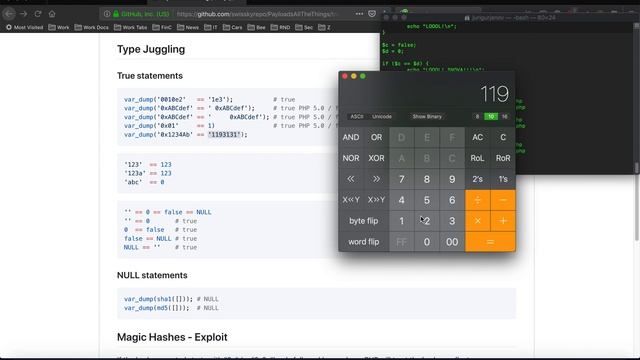Viewport: 640px width, 360px height.
Task: Open the Cars bookmarks folder
Action: click(233, 27)
